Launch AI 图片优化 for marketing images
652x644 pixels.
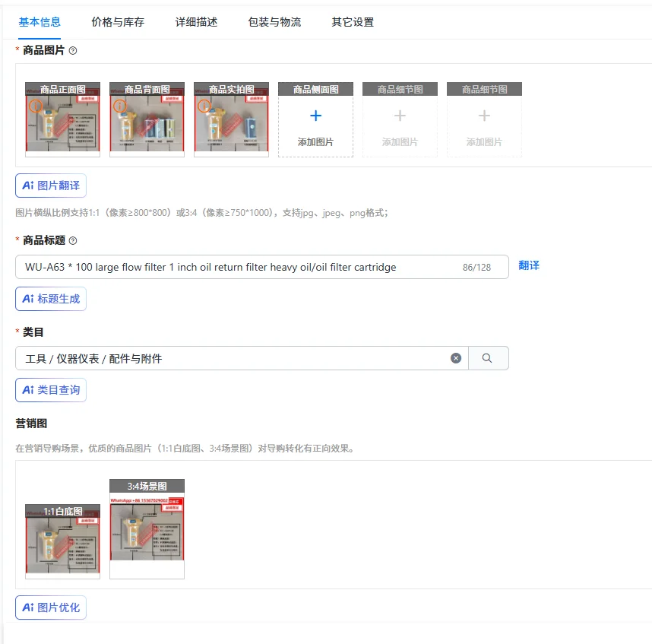(x=50, y=607)
